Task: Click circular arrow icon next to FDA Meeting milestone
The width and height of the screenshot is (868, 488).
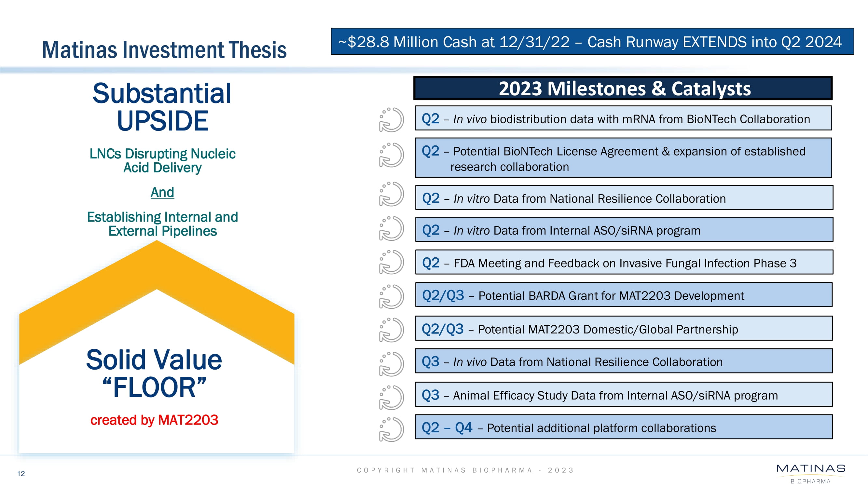Action: pos(391,262)
